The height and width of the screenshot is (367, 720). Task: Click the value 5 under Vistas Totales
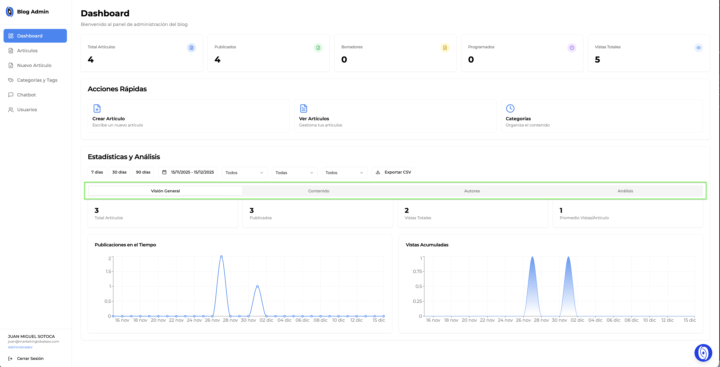click(x=597, y=59)
